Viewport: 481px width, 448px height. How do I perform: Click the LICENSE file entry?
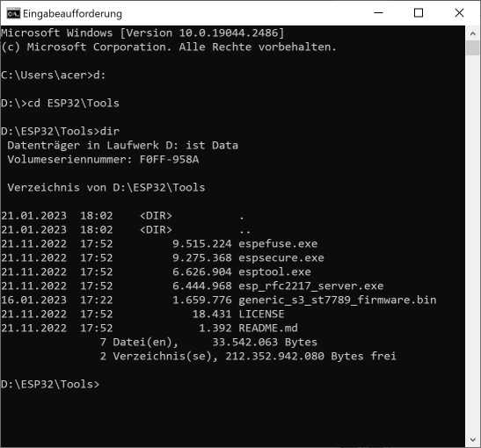(261, 314)
